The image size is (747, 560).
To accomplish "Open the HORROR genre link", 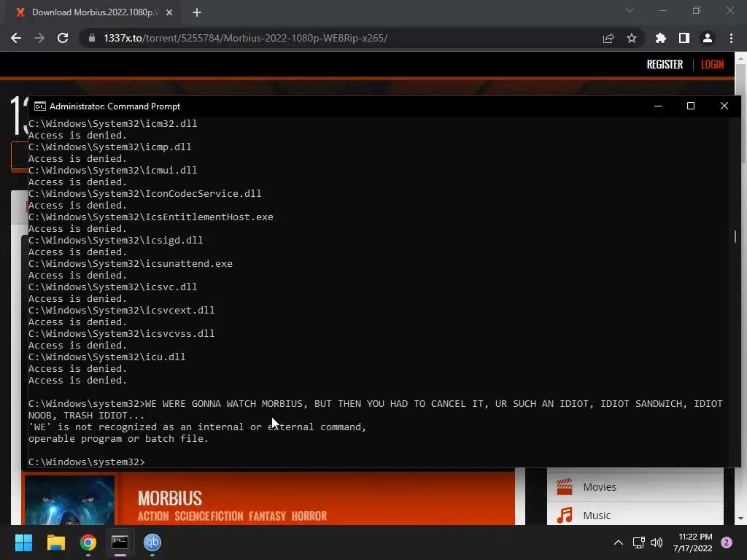I will [x=309, y=516].
